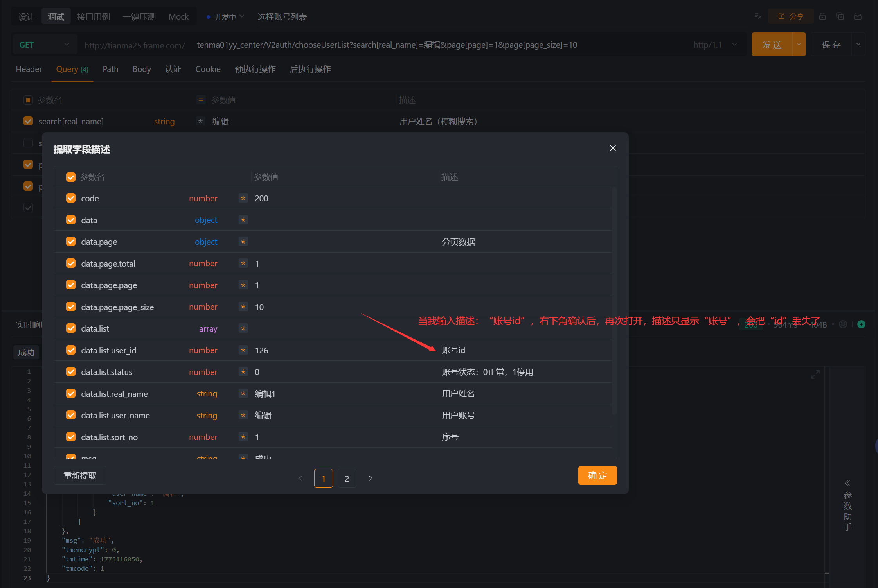Switch to the Mock tab
Screen dimensions: 878x588
coord(178,17)
